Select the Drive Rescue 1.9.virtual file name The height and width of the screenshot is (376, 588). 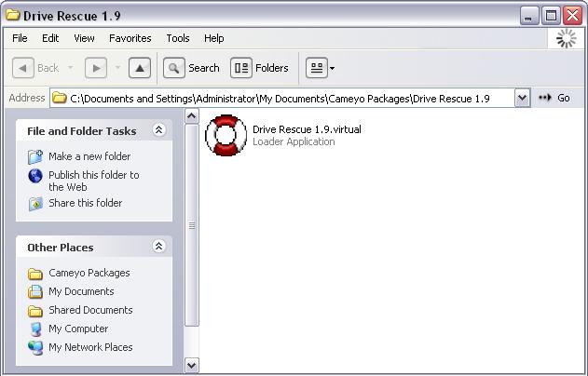point(307,129)
